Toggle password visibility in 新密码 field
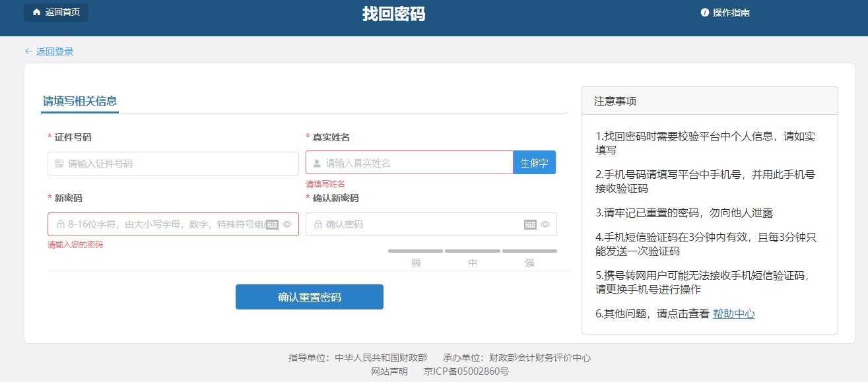The width and height of the screenshot is (868, 382). (x=287, y=224)
